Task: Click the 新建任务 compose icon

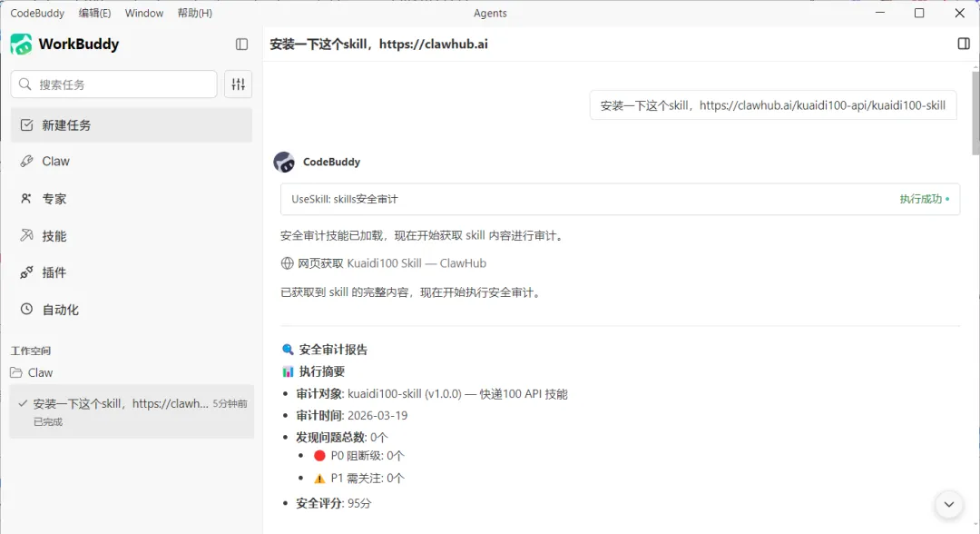Action: [26, 125]
